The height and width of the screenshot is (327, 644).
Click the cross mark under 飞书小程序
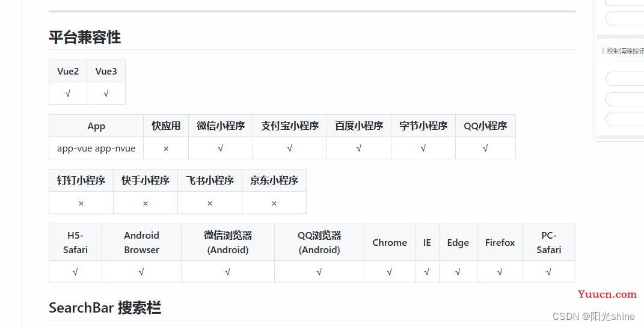click(x=210, y=203)
